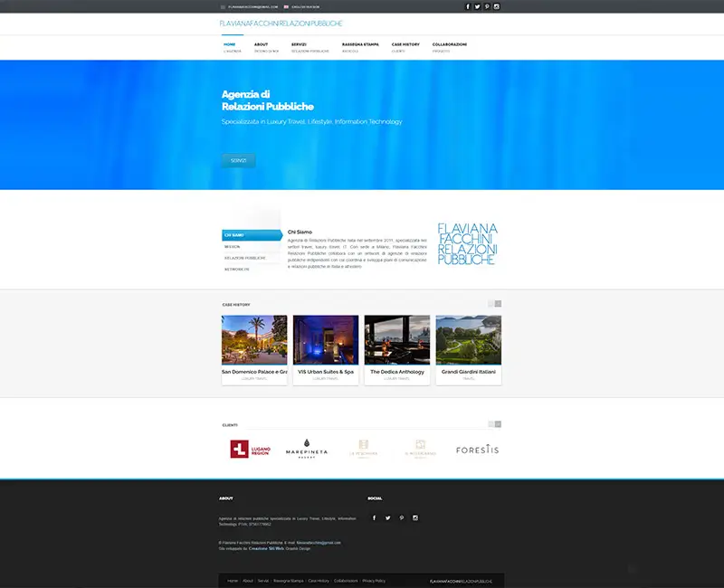
Task: Open the VIS Urban Suites & Spa thumbnail
Action: tap(326, 340)
